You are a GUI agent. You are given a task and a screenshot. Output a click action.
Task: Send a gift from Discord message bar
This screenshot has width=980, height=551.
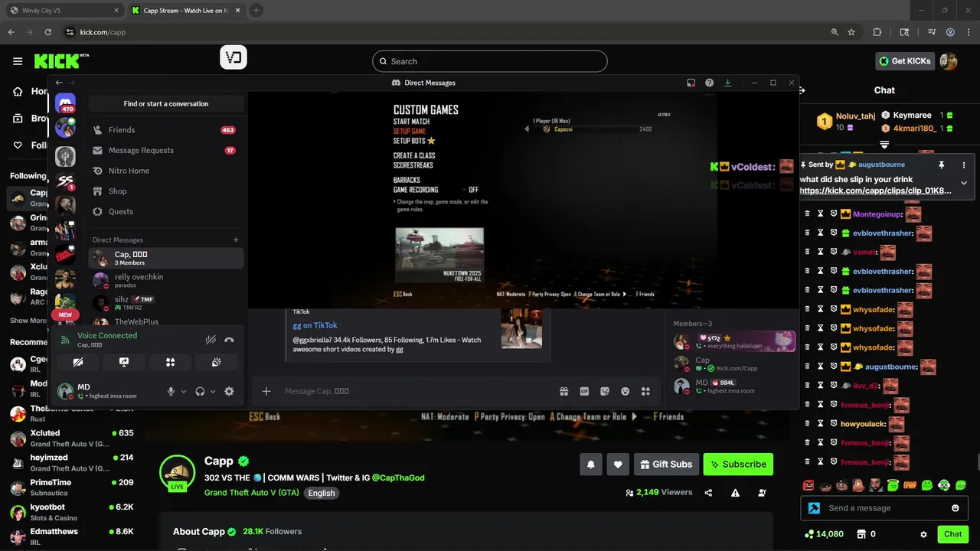[564, 391]
